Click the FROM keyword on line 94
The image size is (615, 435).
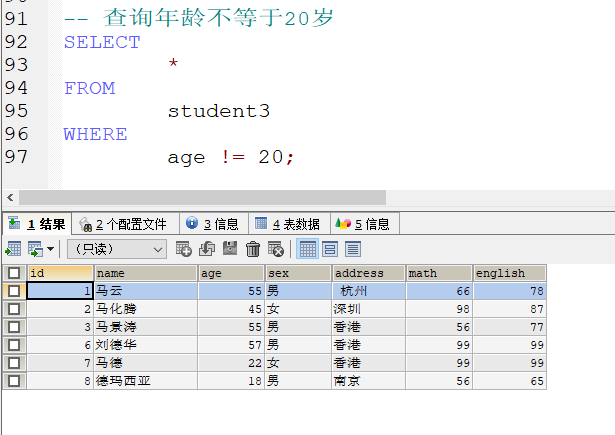(x=90, y=88)
